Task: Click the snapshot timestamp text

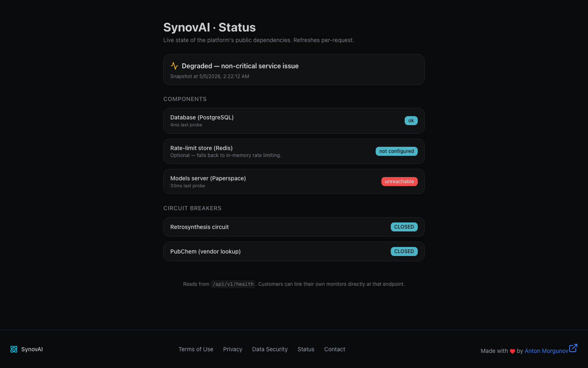Action: [209, 76]
